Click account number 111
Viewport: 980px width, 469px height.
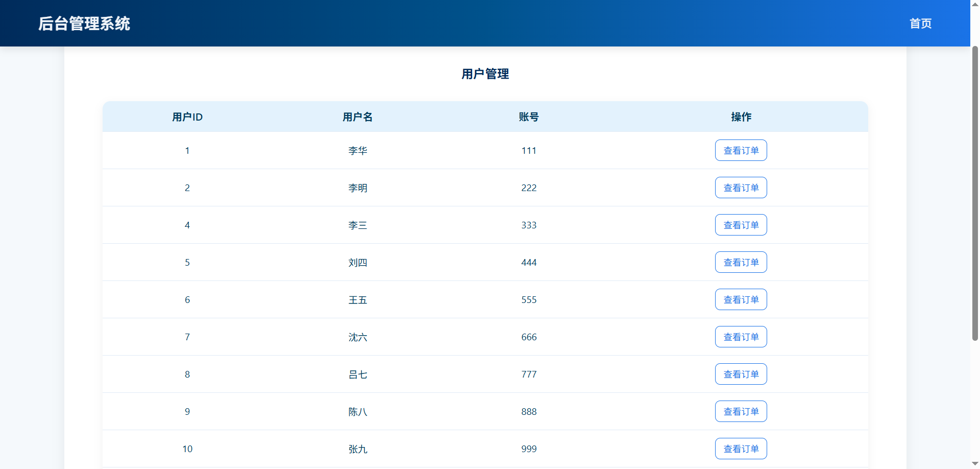(529, 151)
